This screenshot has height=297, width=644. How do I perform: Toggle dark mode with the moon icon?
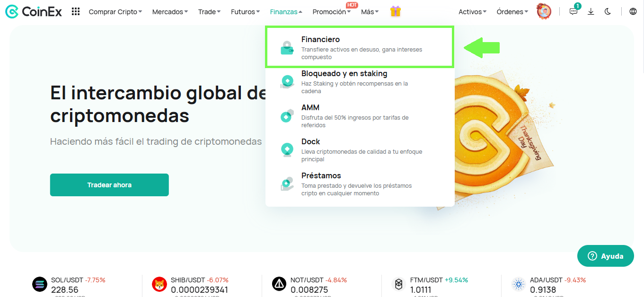pos(608,12)
